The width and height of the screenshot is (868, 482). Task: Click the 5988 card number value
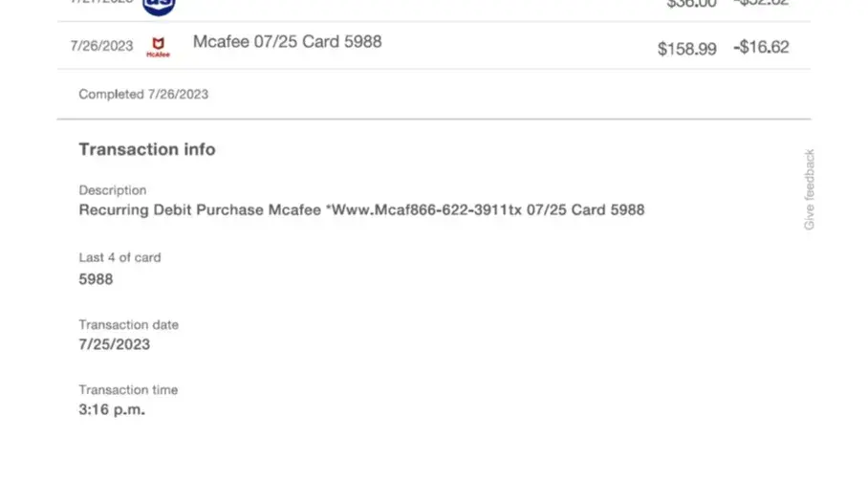point(96,279)
